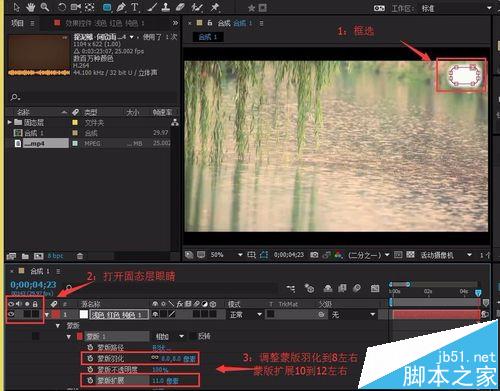Open the Project panel menu icon
This screenshot has height=391, width=500.
coord(32,23)
